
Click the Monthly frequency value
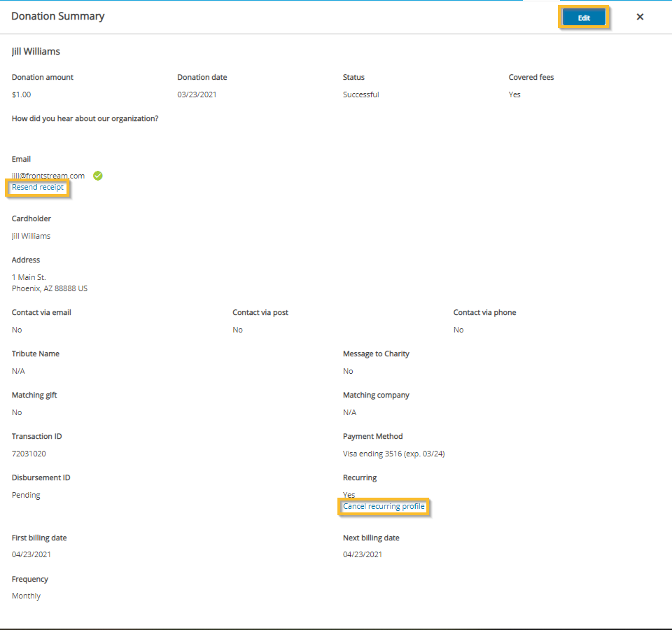pyautogui.click(x=26, y=596)
